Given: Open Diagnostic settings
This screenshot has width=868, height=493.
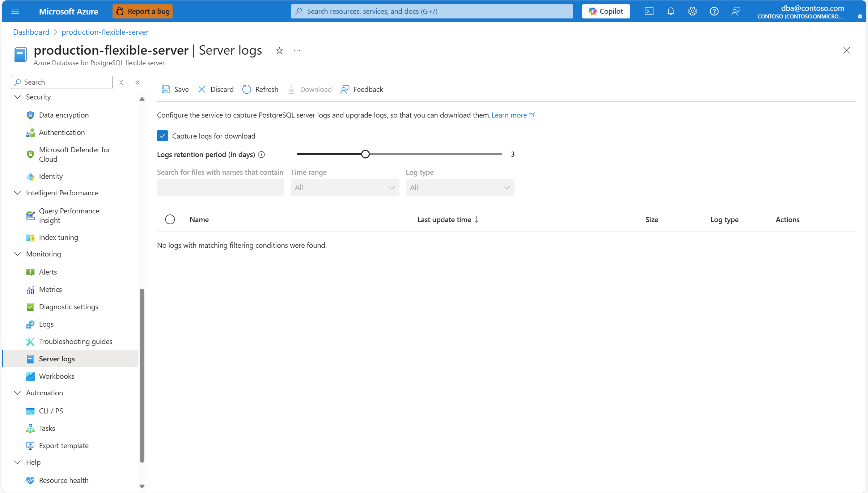Looking at the screenshot, I should [x=68, y=307].
